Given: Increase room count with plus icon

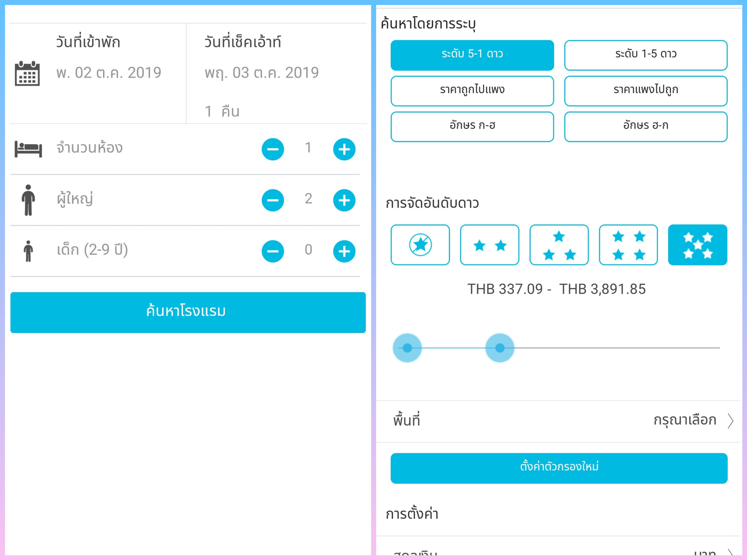Looking at the screenshot, I should tap(344, 149).
